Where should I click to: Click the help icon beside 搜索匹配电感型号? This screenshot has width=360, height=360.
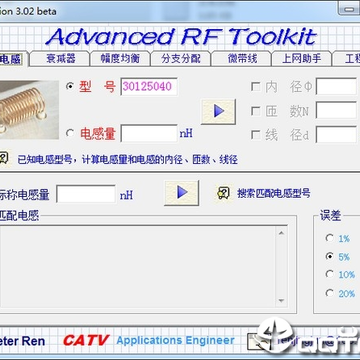223,193
